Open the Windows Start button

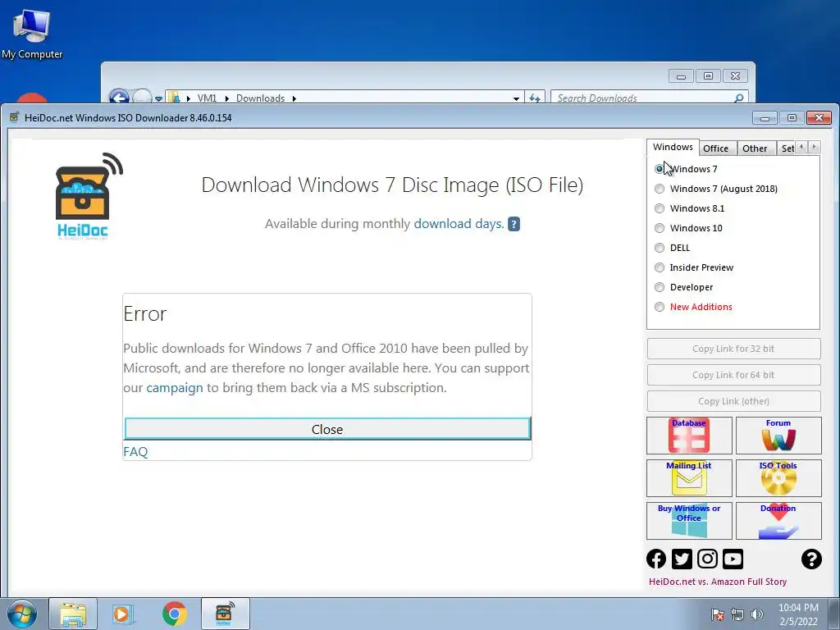pyautogui.click(x=22, y=614)
